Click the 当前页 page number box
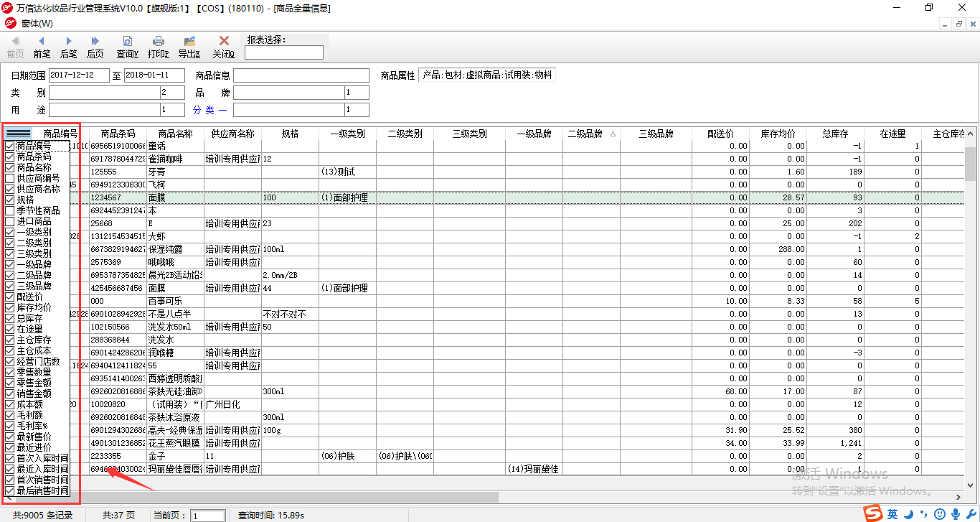This screenshot has height=522, width=980. click(x=208, y=516)
